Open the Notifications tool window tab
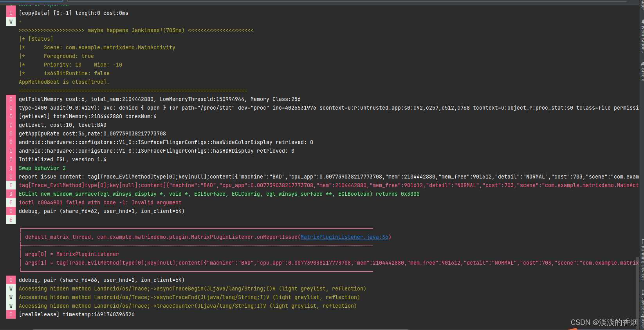Screen dimensions: 644x330 tap(642, 36)
